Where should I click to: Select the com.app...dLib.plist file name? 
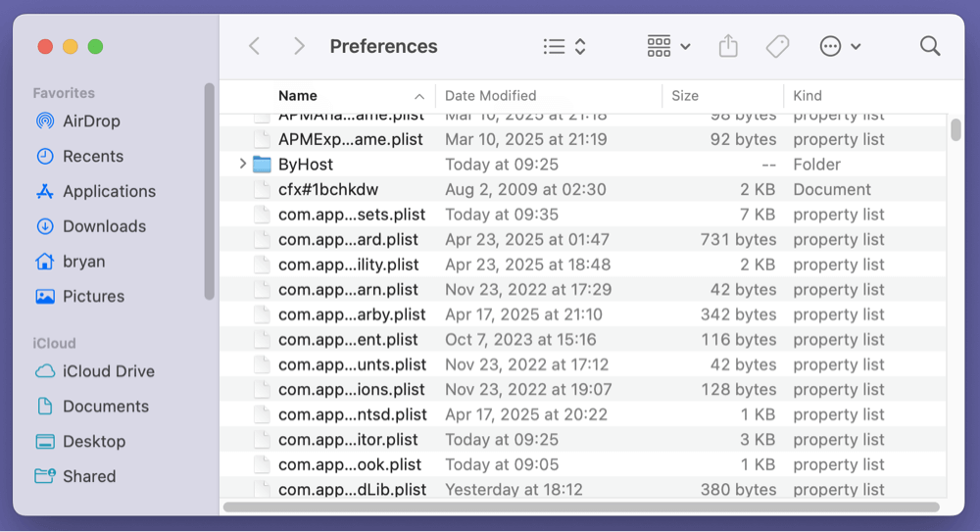[x=353, y=490]
